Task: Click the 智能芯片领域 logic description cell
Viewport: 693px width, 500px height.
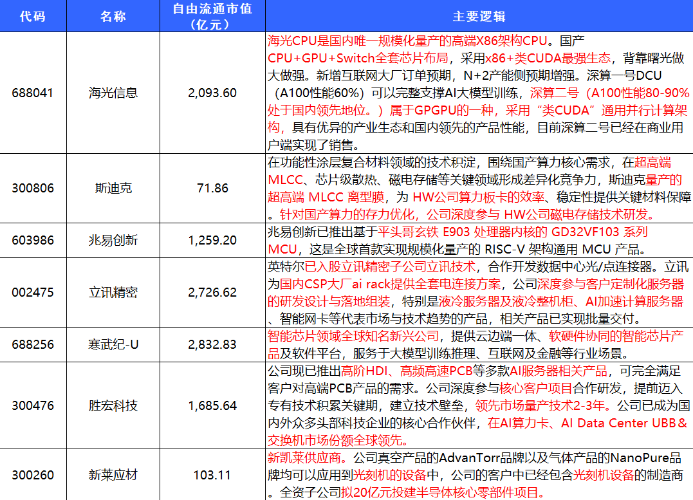Action: 480,345
